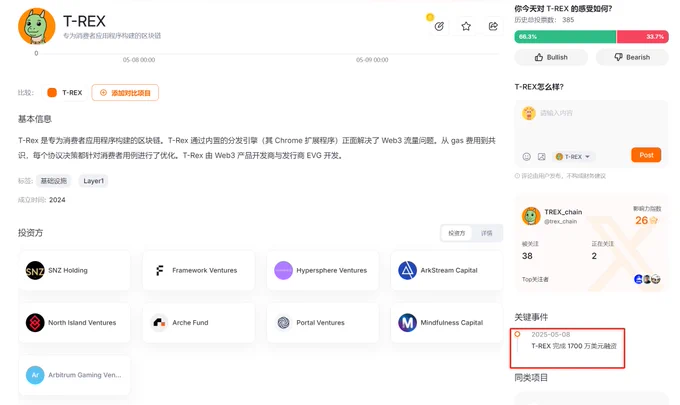Screen dimensions: 680x405
Task: Click the 2025-05-08 key event marker
Action: pos(517,334)
